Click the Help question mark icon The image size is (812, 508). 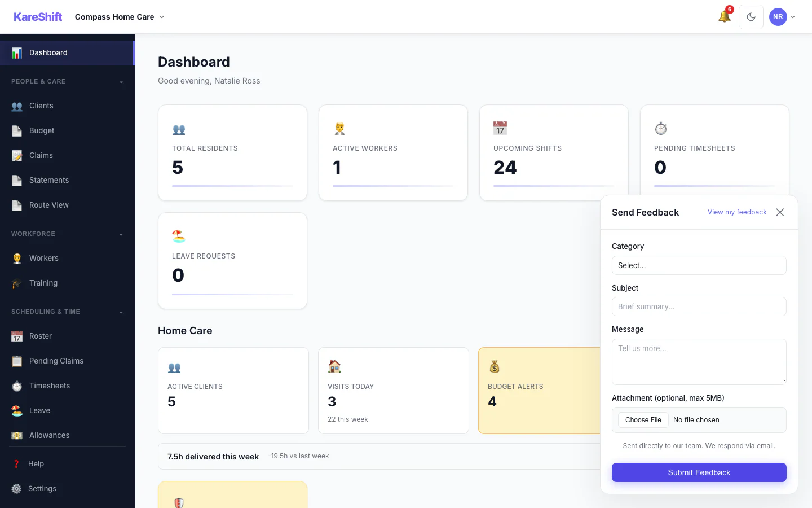pos(16,464)
